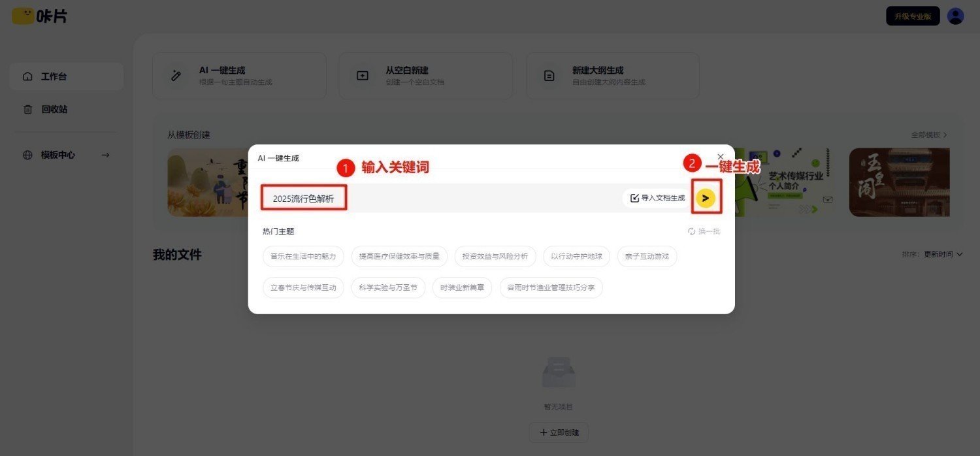980x456 pixels.
Task: Click the 升级专业版 button
Action: (x=912, y=16)
